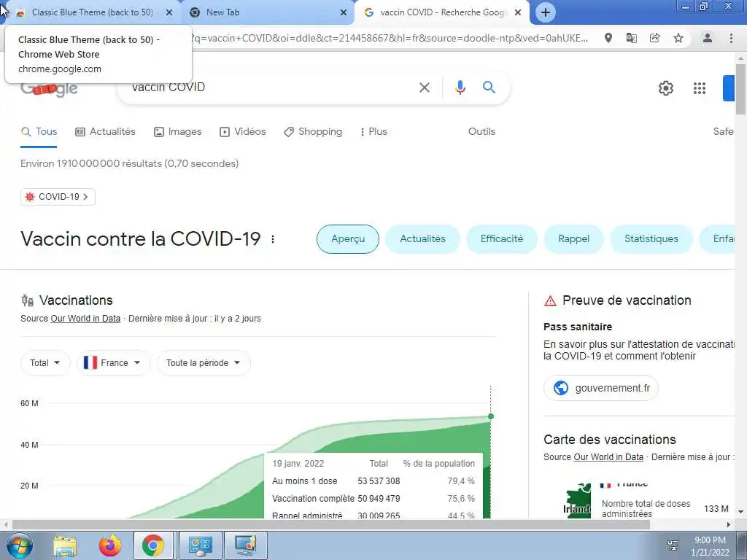Select vaccin COVID search tab

443,12
